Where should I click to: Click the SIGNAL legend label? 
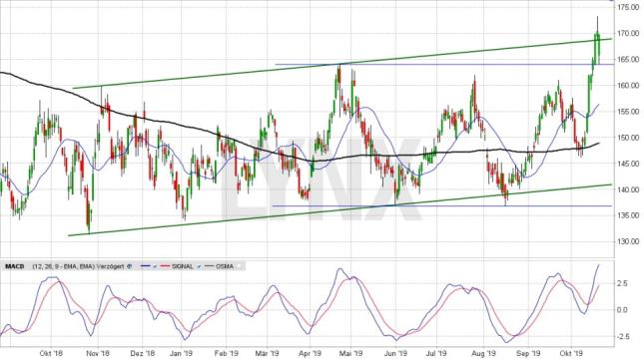183,266
